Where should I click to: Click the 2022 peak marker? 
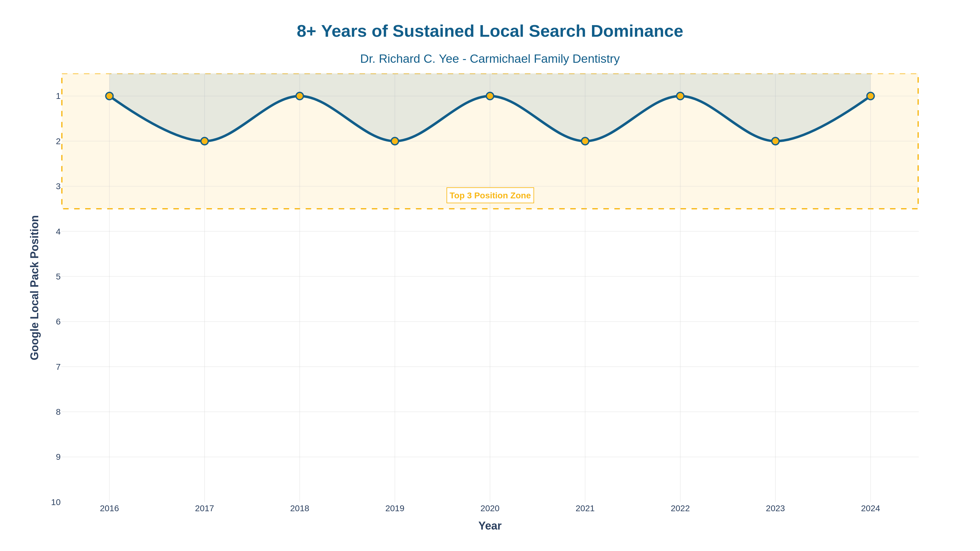pyautogui.click(x=680, y=96)
